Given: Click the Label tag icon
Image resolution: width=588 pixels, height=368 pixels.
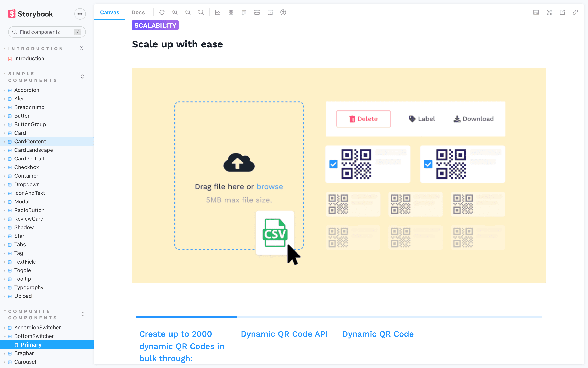Looking at the screenshot, I should pyautogui.click(x=412, y=119).
